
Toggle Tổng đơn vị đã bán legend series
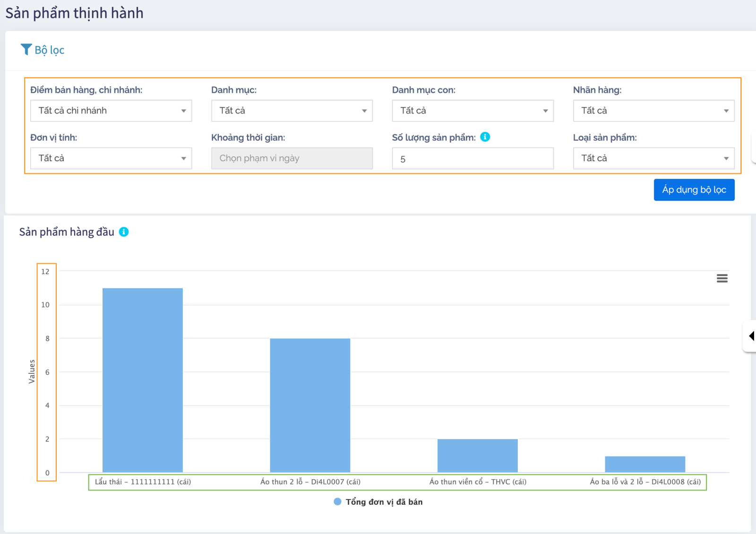coord(378,502)
